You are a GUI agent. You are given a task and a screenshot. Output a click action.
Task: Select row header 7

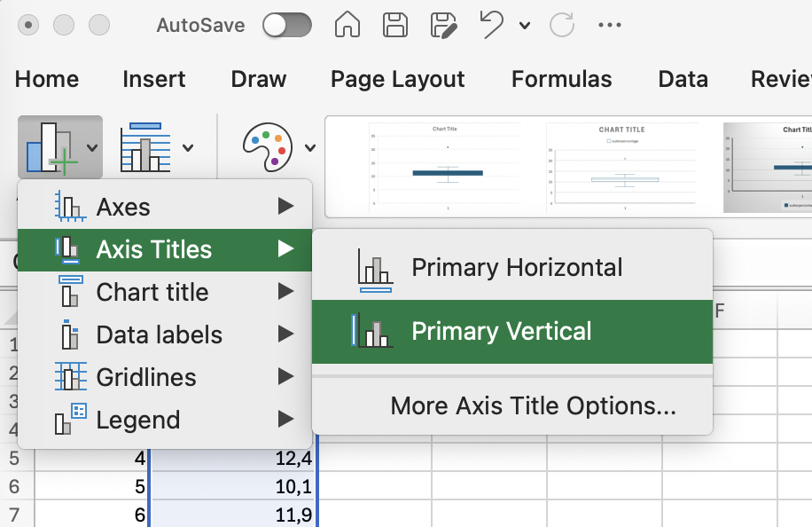click(14, 514)
